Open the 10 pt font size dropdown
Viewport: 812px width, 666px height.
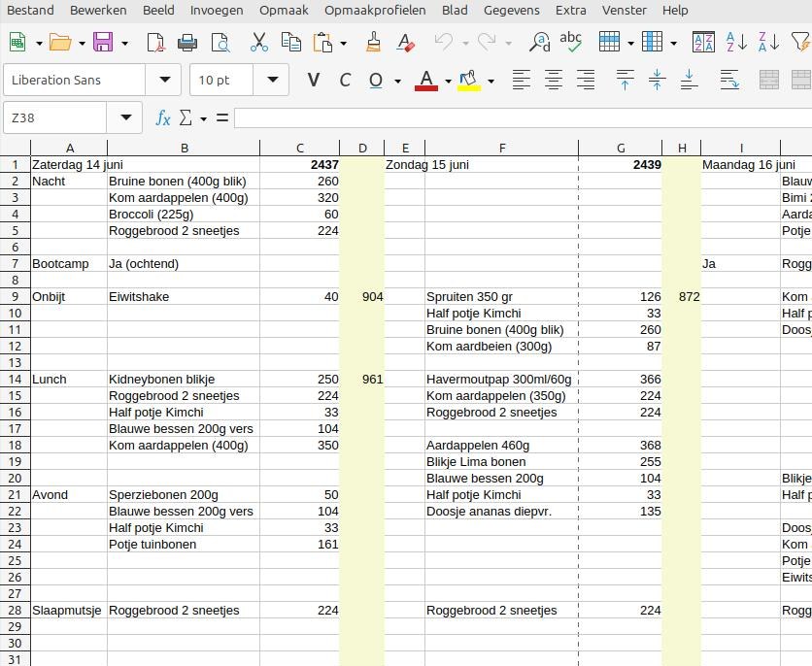(x=272, y=80)
